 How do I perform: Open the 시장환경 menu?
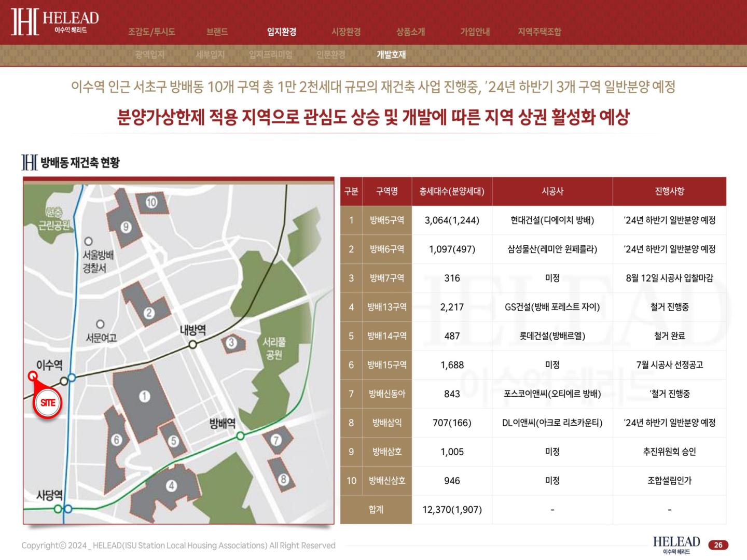click(x=346, y=32)
